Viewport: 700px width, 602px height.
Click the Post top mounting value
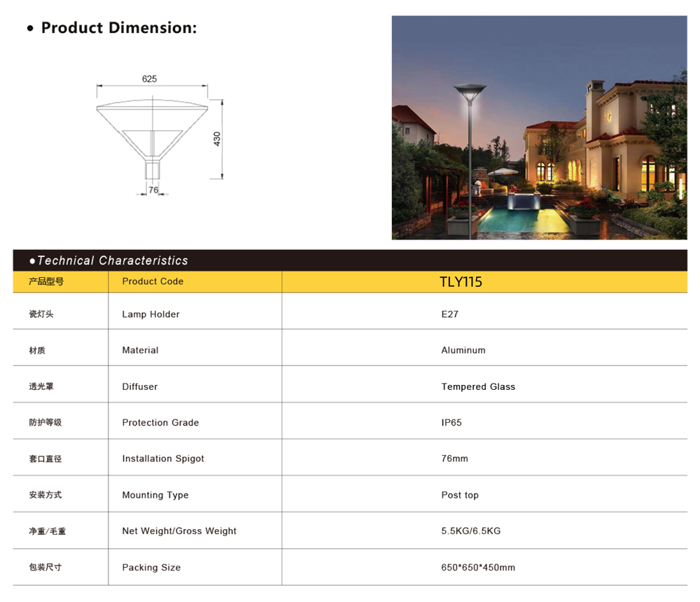click(460, 495)
